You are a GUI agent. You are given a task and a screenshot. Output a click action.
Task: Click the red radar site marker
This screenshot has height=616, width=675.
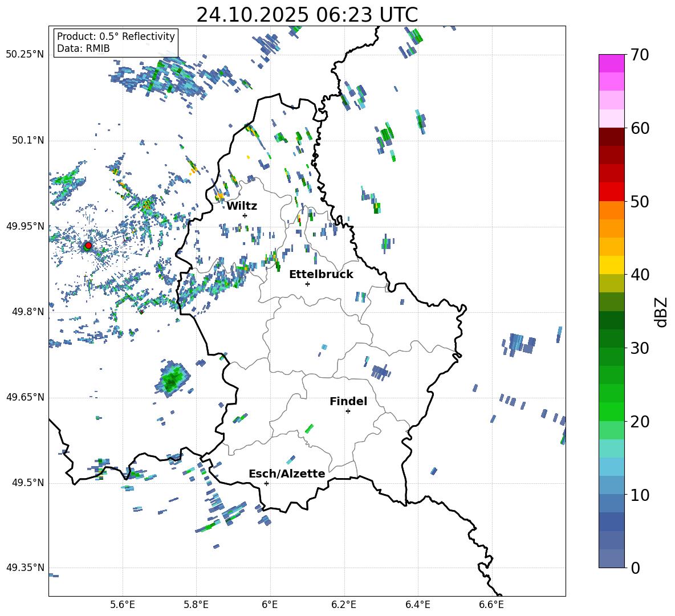point(88,246)
